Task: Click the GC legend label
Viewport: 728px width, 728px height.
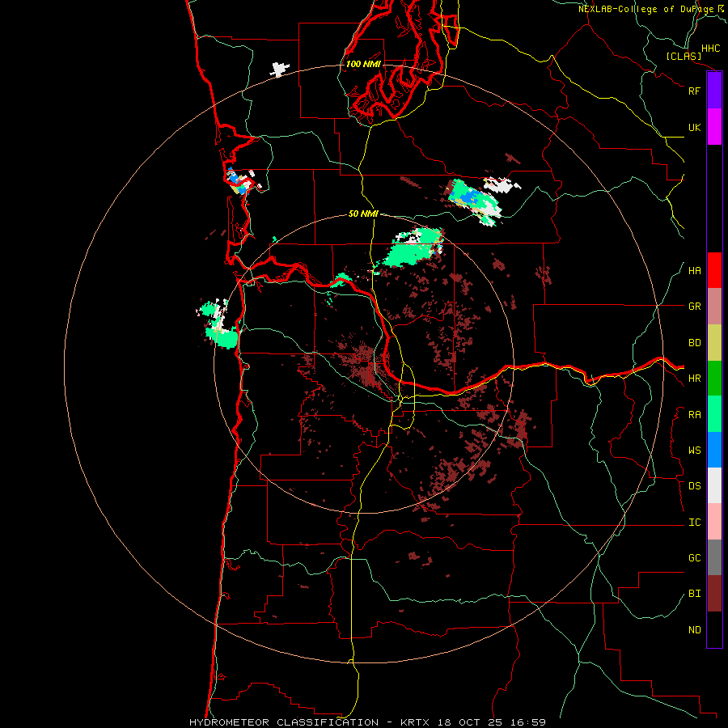Action: click(694, 557)
